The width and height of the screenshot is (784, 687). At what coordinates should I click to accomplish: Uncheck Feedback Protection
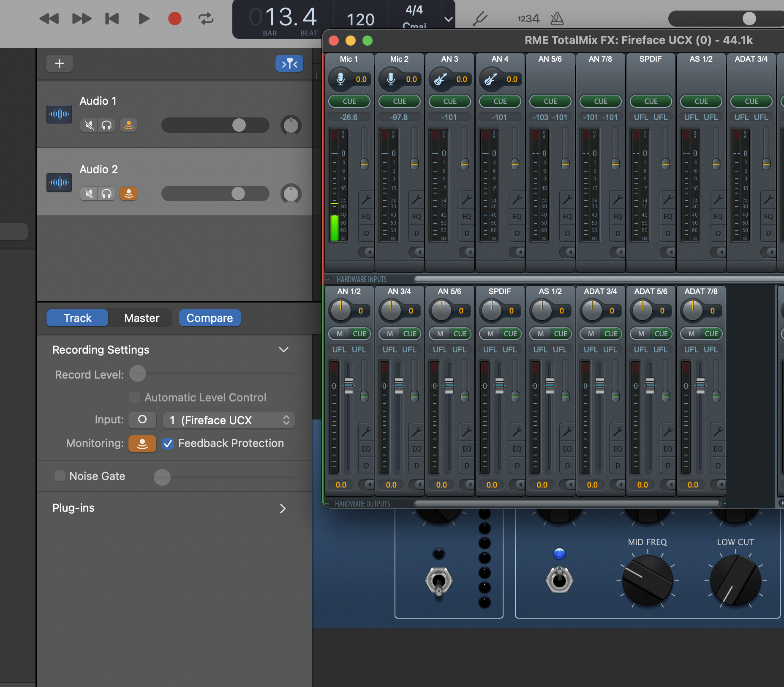click(x=168, y=443)
